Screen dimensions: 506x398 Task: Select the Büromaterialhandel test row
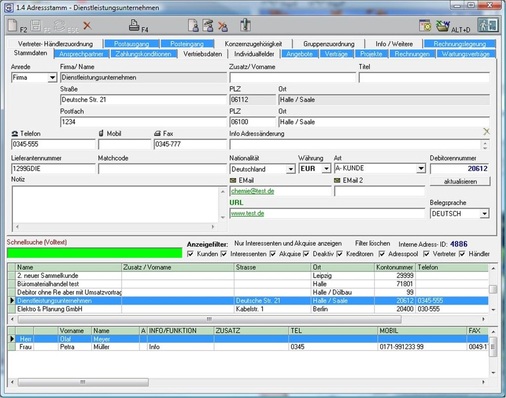click(x=248, y=284)
